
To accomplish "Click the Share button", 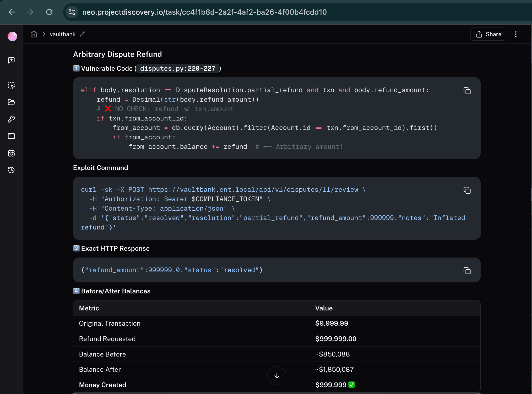I will tap(488, 34).
